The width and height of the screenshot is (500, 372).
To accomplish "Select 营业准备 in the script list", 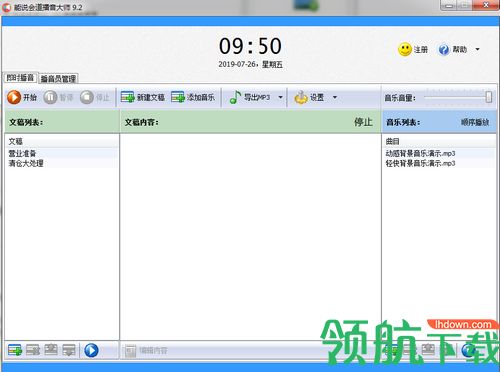I will tap(62, 153).
